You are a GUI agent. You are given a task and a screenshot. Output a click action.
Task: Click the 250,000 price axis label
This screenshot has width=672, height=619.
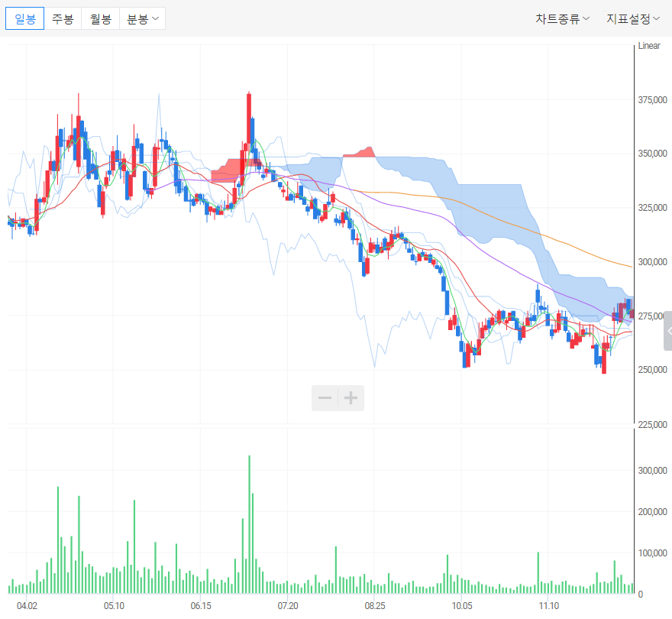(x=652, y=369)
